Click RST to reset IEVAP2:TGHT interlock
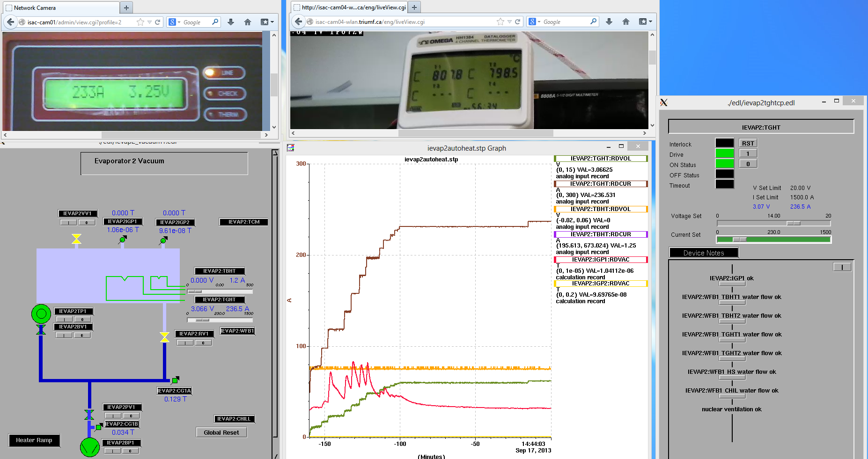Screen dimensions: 868x459 (x=748, y=144)
